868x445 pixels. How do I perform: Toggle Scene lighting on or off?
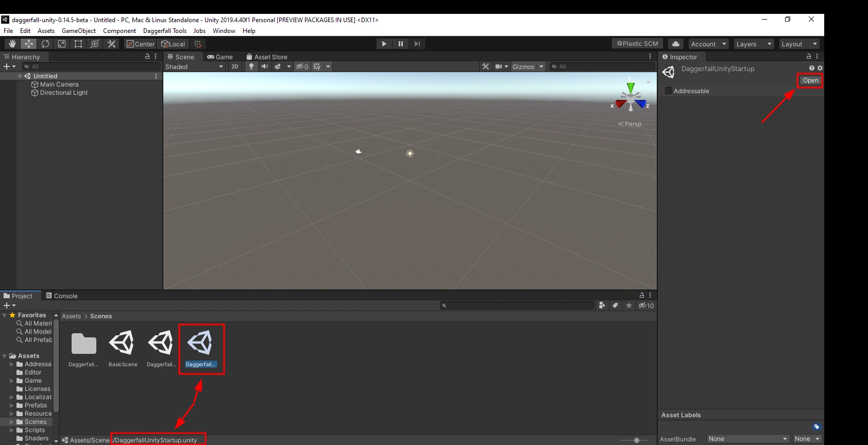click(251, 66)
